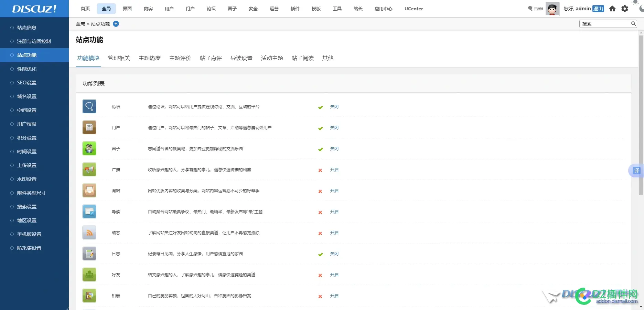
Task: Click the vertical page scrollbar thumb
Action: [x=641, y=115]
